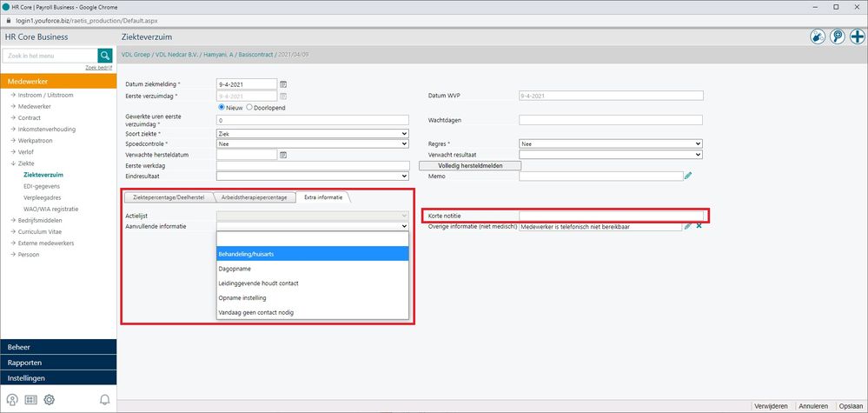
Task: Open the Verwacht resultaat dropdown
Action: pos(611,155)
